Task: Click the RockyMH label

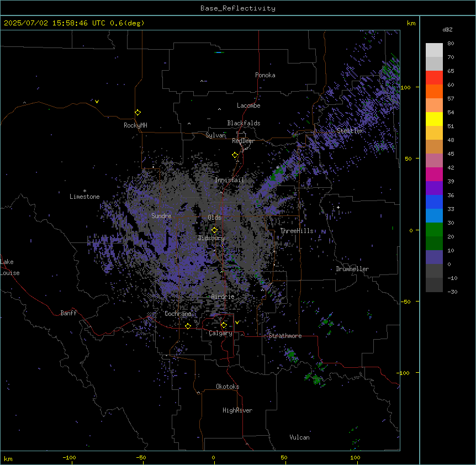Action: pos(135,125)
